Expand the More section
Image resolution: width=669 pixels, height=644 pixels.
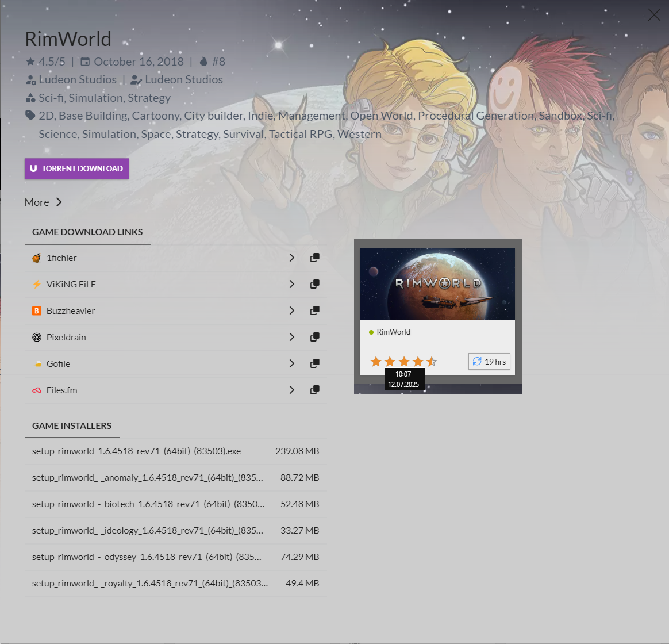pyautogui.click(x=44, y=202)
